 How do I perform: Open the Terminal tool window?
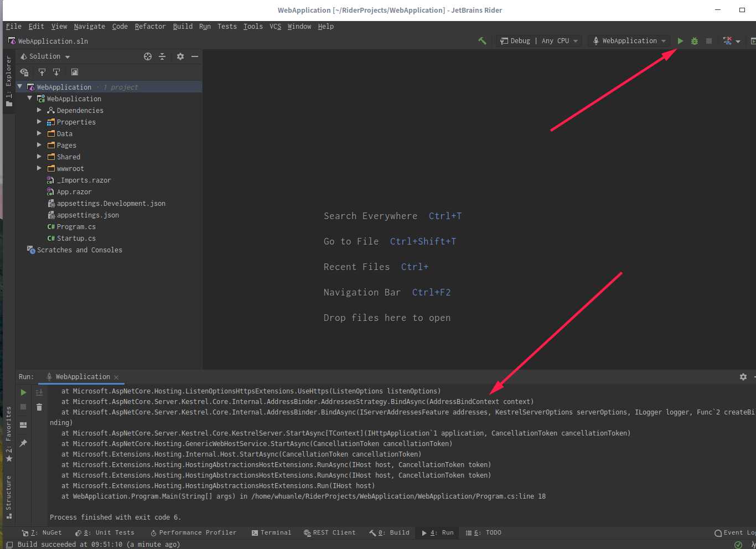coord(271,533)
